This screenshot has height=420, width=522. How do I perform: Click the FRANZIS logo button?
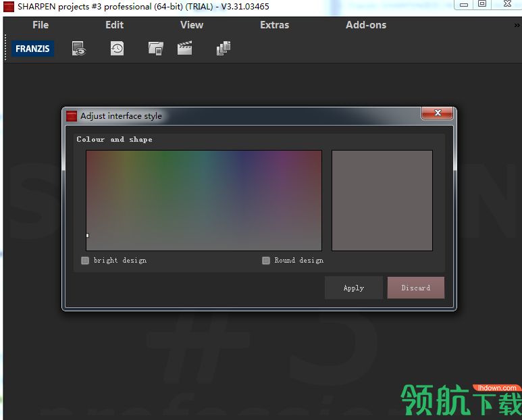32,49
